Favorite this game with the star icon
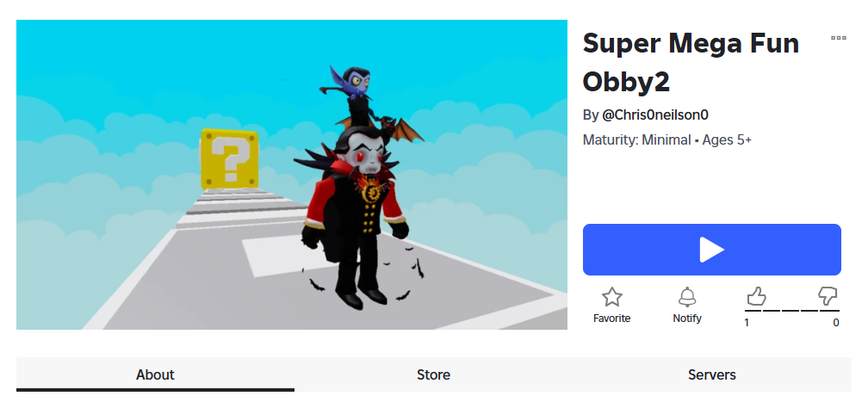868x396 pixels. [611, 297]
